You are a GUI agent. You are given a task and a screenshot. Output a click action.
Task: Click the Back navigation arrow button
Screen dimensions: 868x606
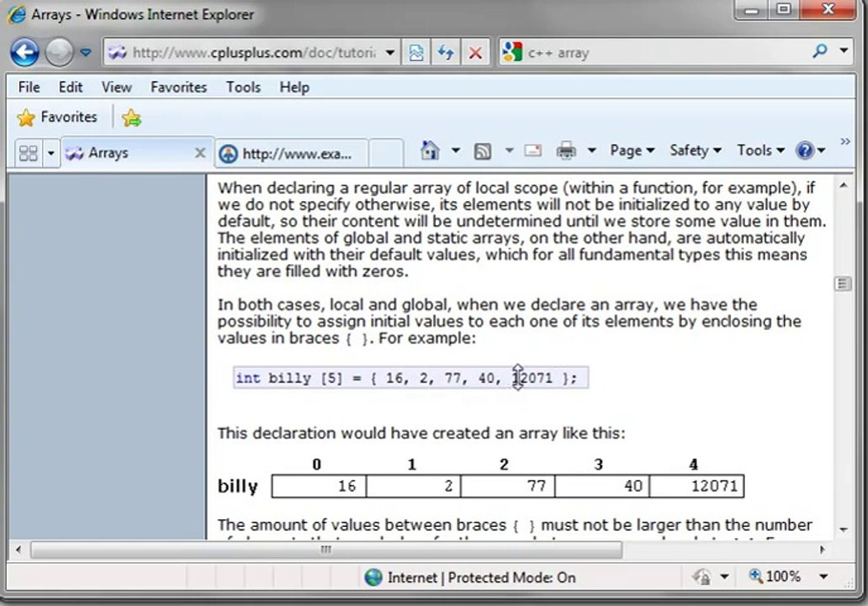24,52
